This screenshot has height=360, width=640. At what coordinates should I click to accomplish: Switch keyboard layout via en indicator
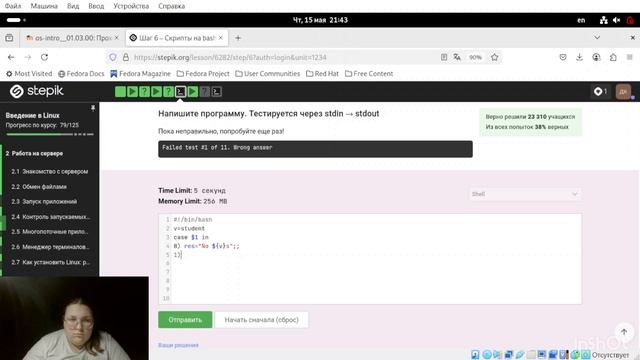point(581,20)
